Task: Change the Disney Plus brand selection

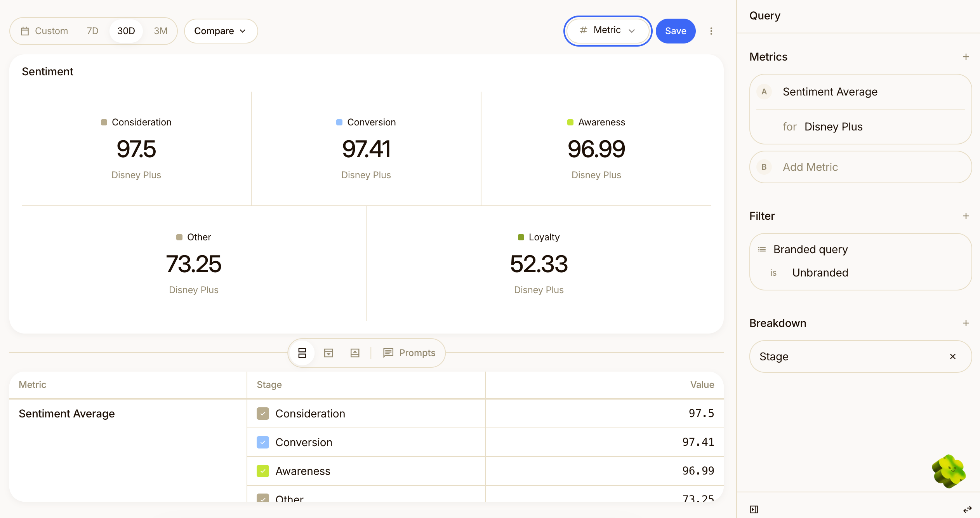Action: click(x=833, y=127)
